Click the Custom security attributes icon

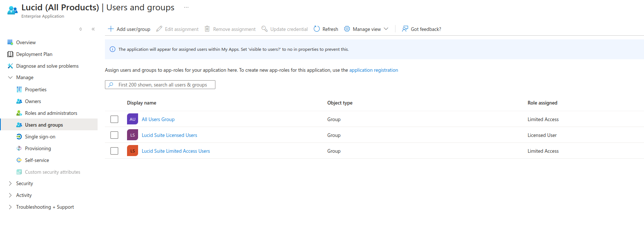point(19,172)
